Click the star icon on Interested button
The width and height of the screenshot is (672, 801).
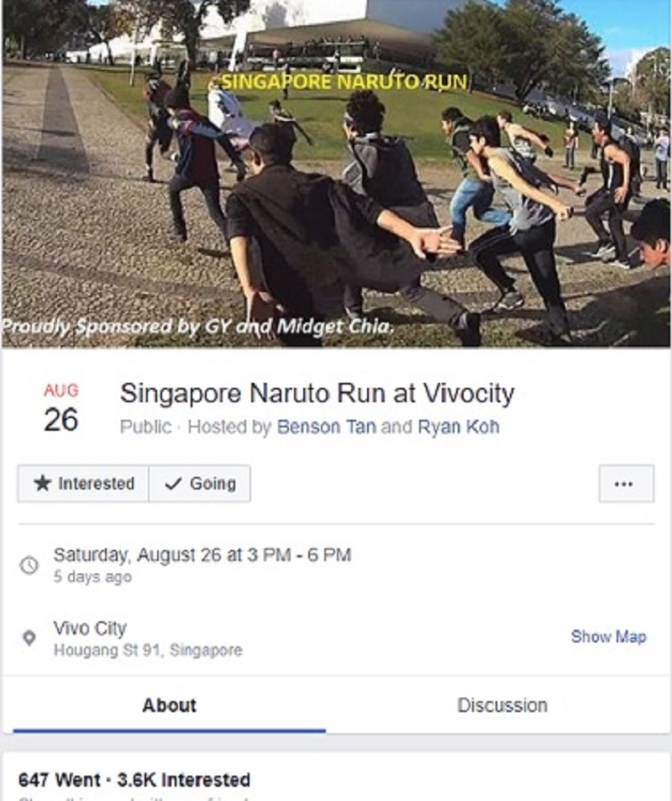tap(42, 484)
